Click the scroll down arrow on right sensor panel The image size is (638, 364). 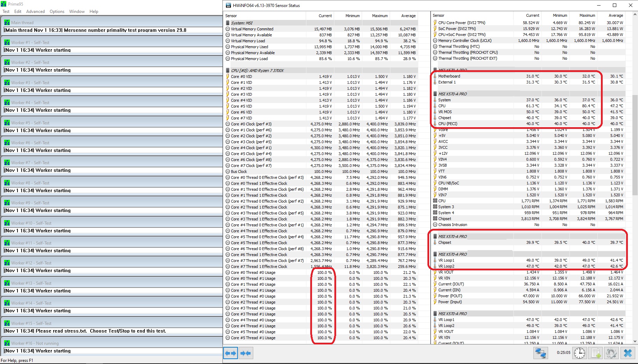635,341
